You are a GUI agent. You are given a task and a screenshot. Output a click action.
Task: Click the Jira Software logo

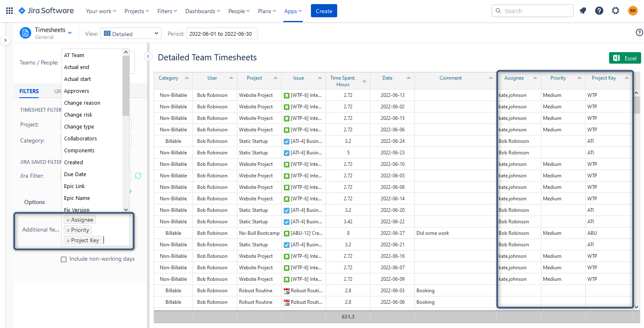click(46, 11)
